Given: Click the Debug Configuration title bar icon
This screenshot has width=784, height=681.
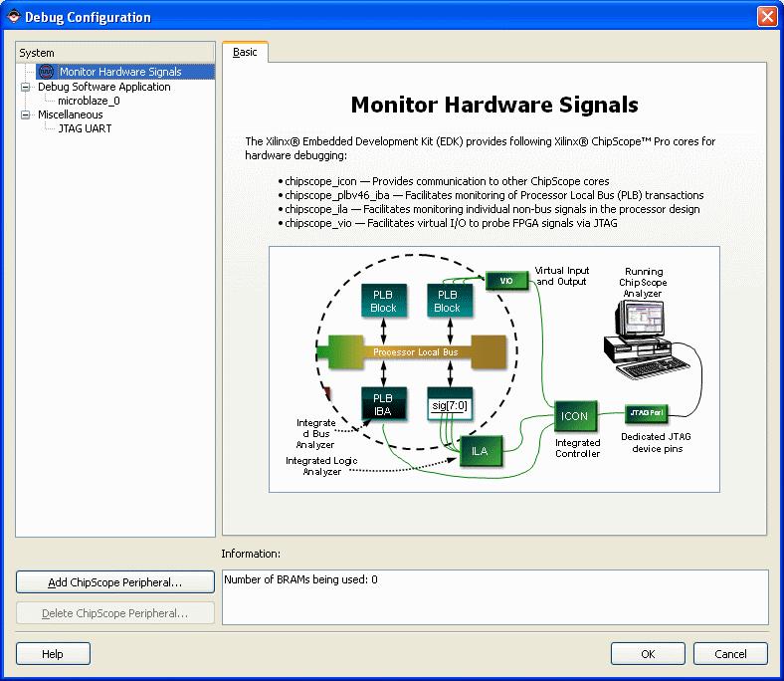Looking at the screenshot, I should click(14, 17).
